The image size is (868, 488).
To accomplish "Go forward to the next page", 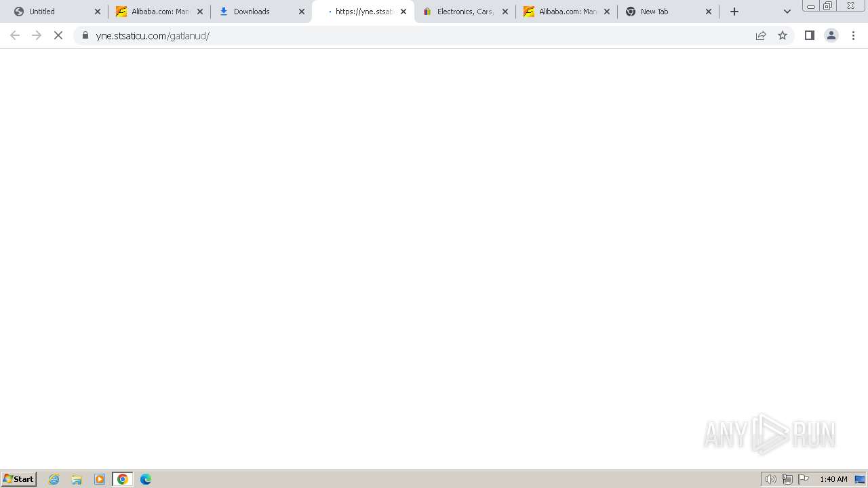I will click(x=37, y=35).
